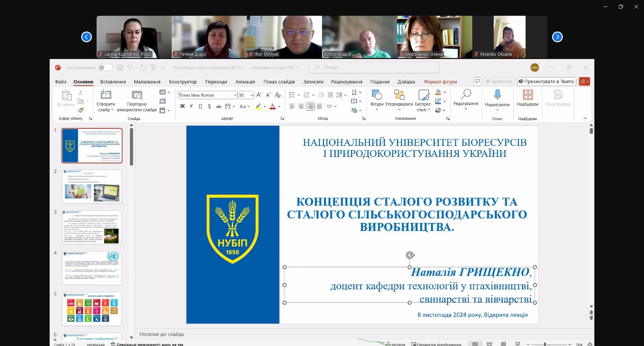Open Quick Styles (Експрес-стилі)
644x346 pixels.
pos(423,101)
